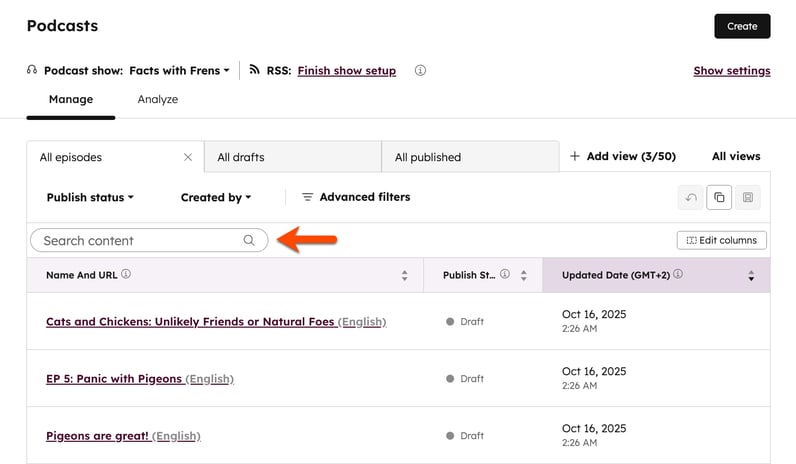Open the Finish show setup link
Image resolution: width=796 pixels, height=464 pixels.
[346, 71]
